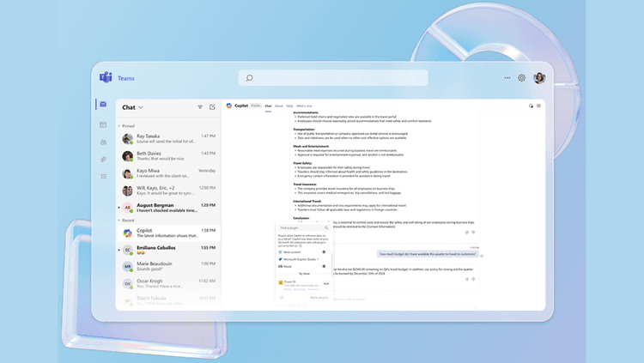Open the Settings gear icon
Viewport: 644px width, 363px height.
521,78
